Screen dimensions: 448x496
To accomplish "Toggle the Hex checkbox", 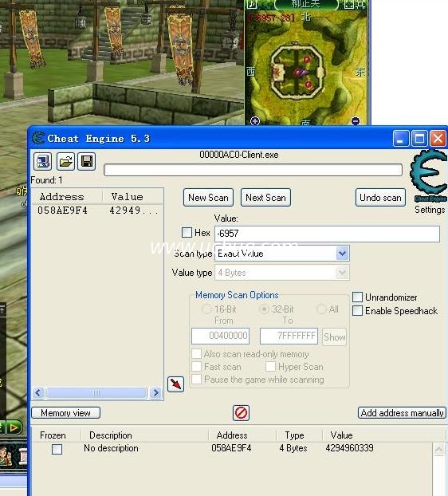I will click(187, 233).
